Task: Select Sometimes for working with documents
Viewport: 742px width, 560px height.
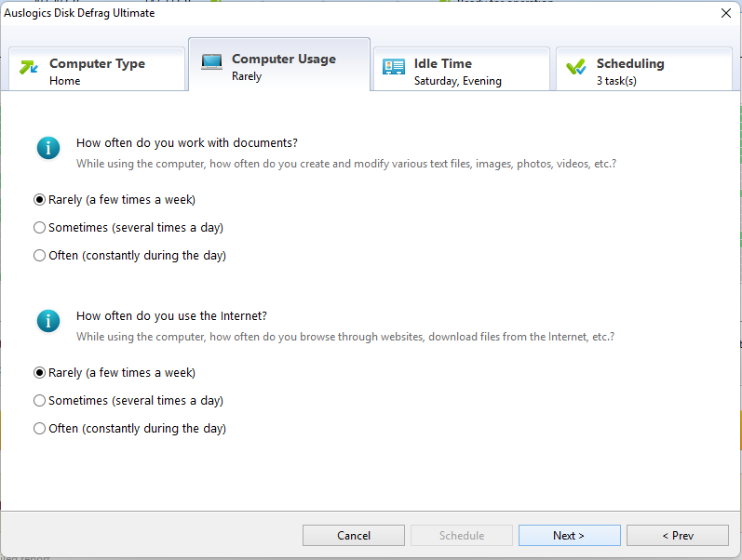Action: tap(40, 227)
